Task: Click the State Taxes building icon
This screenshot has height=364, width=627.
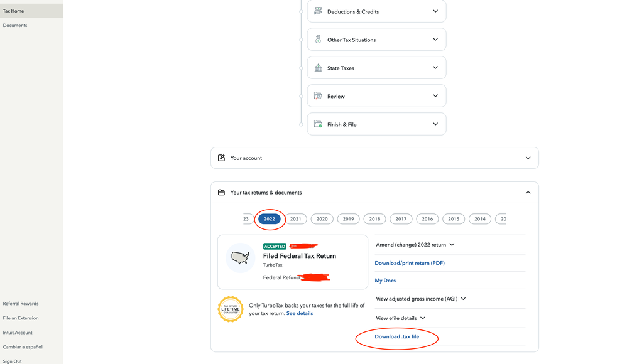Action: [318, 68]
